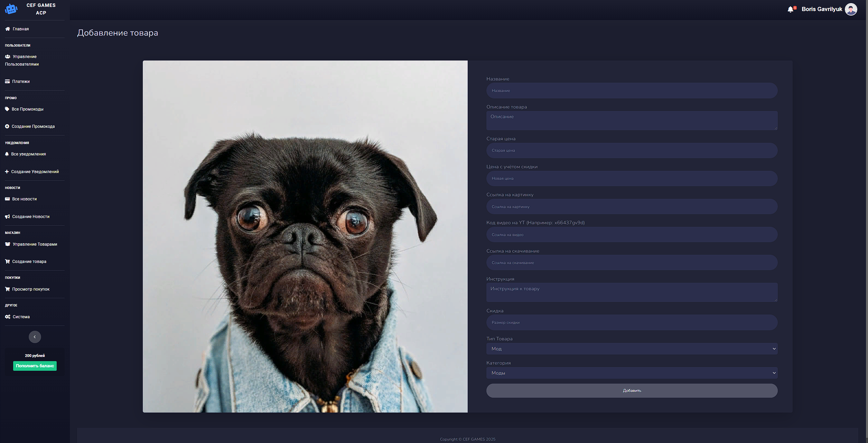Image resolution: width=868 pixels, height=443 pixels.
Task: Open the Тип Товара dropdown
Action: pos(632,349)
